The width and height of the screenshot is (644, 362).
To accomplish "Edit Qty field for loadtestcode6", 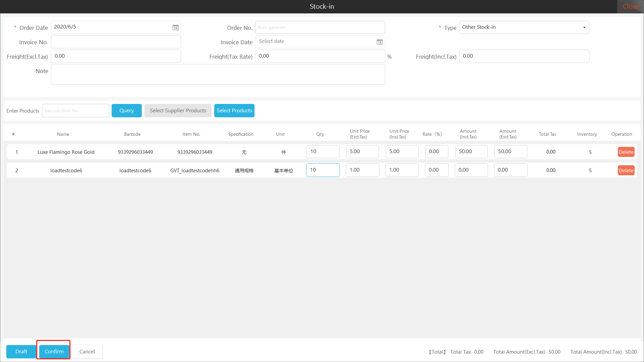I will click(323, 170).
